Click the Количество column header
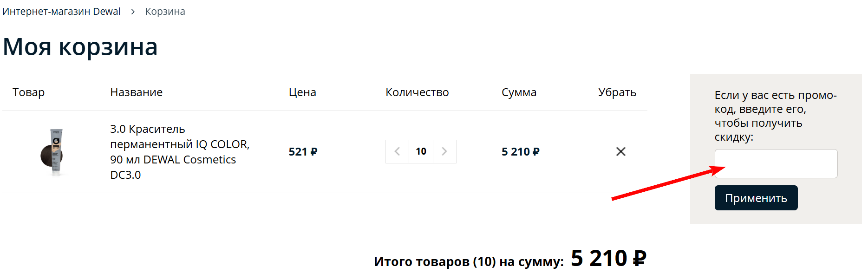The width and height of the screenshot is (868, 280). click(x=417, y=92)
